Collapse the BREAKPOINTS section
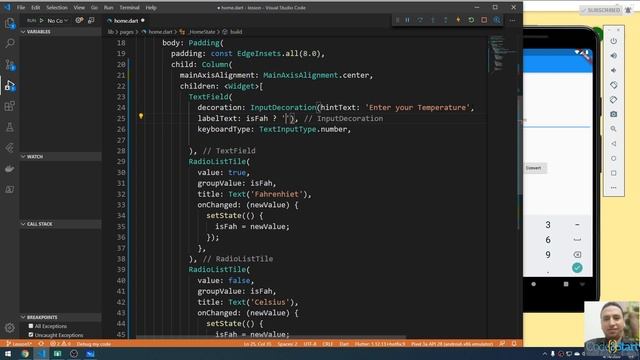The height and width of the screenshot is (360, 640). pyautogui.click(x=60, y=317)
